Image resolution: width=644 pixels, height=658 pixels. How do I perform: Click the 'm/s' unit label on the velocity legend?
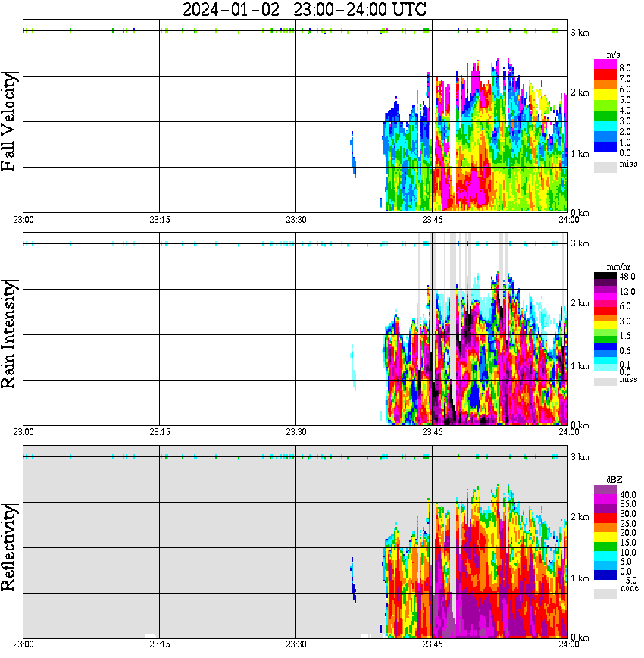point(613,55)
